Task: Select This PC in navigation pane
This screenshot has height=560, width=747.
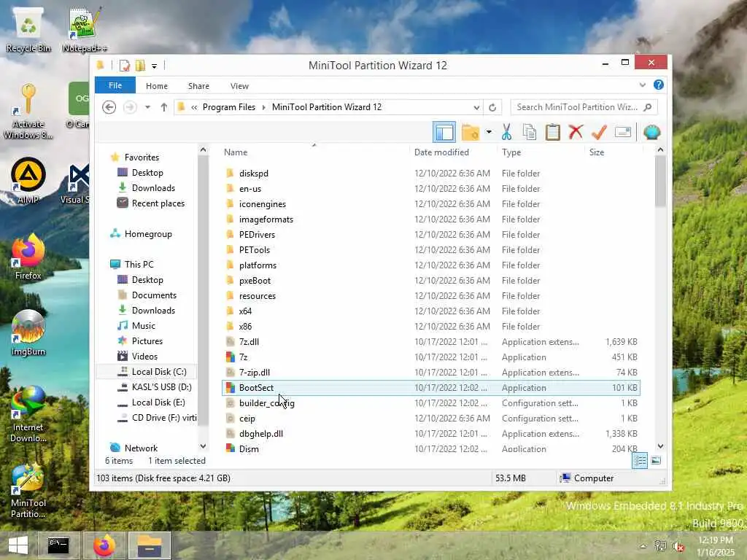Action: pos(139,264)
